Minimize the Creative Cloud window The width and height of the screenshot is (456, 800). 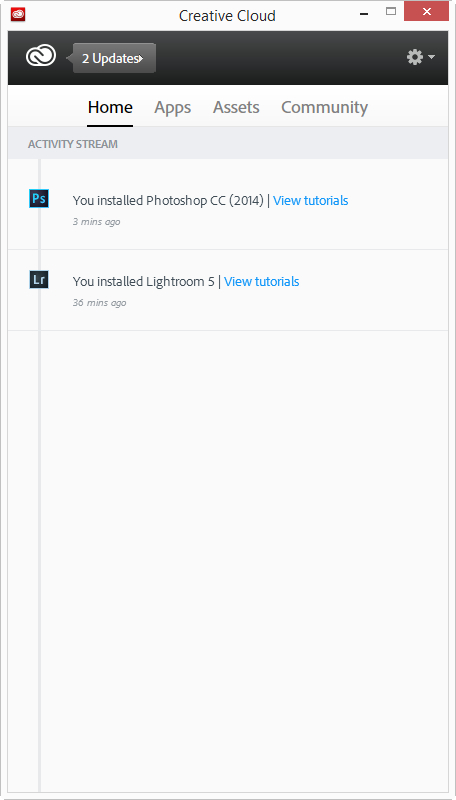(x=364, y=14)
